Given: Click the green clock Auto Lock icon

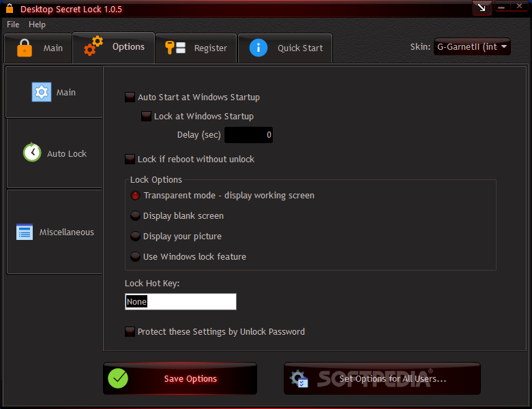Looking at the screenshot, I should (x=32, y=152).
